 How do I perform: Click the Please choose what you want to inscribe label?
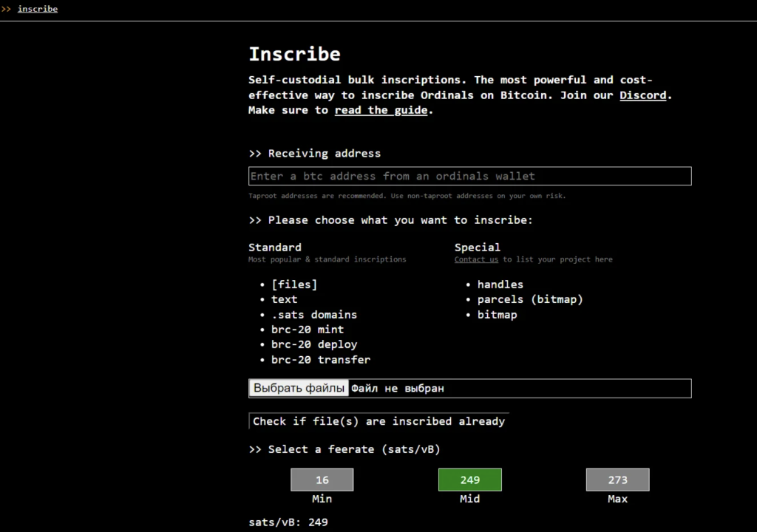[400, 220]
